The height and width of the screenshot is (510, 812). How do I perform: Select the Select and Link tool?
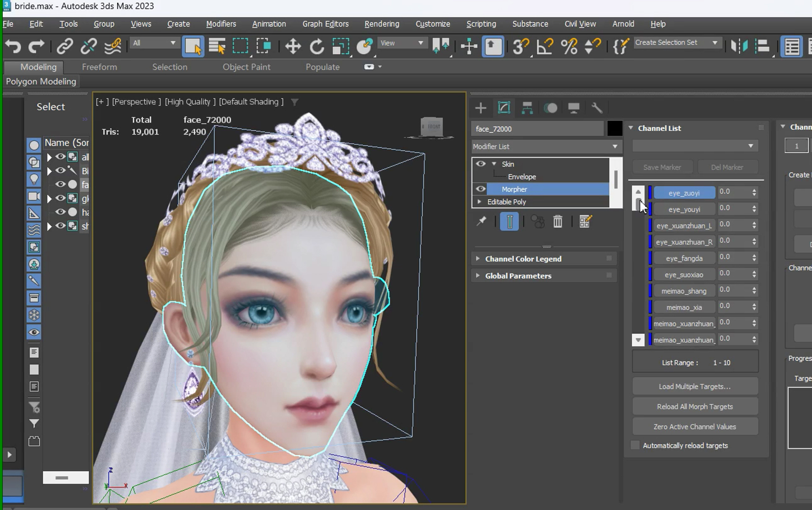tap(65, 46)
